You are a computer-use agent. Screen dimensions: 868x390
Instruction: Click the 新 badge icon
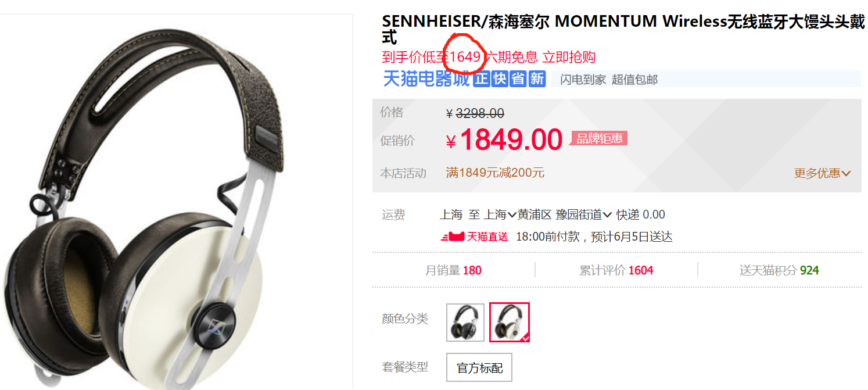point(537,79)
